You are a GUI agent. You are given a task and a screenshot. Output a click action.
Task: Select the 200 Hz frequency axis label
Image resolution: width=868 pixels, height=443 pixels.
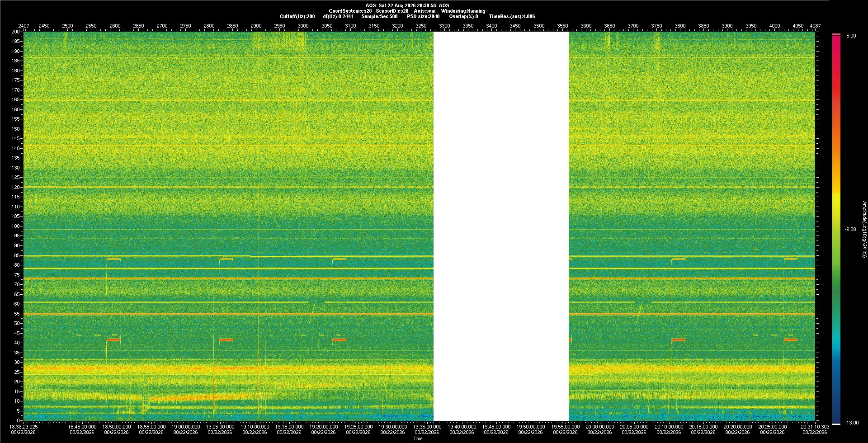(x=16, y=32)
